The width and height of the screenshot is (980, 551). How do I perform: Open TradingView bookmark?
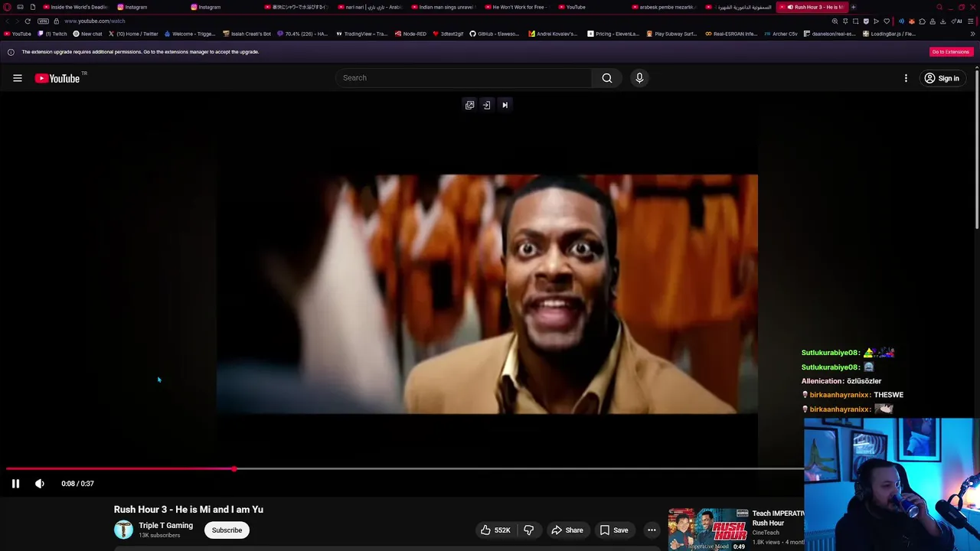point(361,34)
